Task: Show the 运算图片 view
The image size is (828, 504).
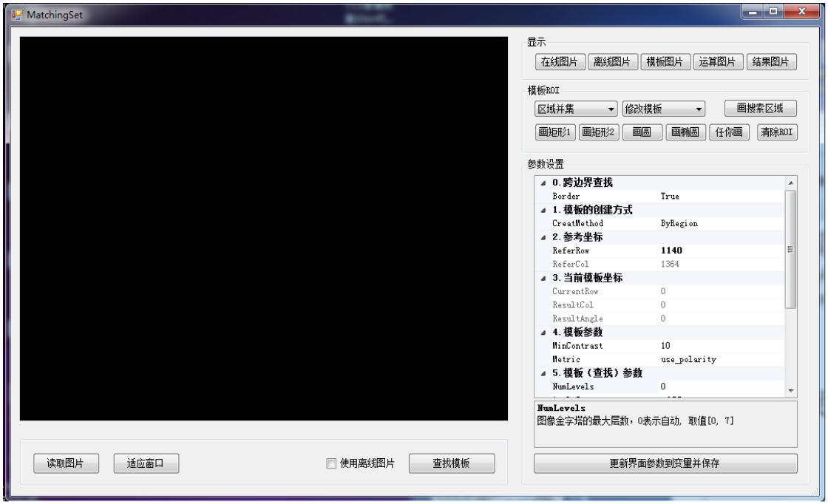Action: coord(718,62)
